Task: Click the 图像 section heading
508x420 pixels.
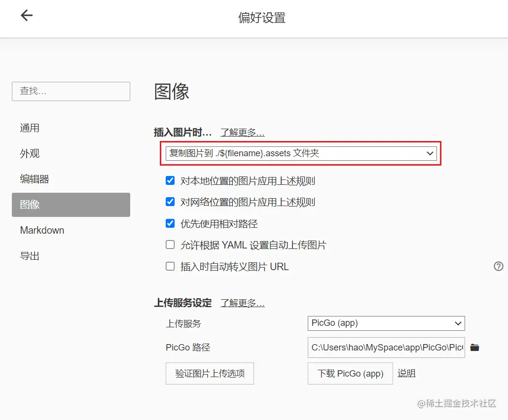Action: [171, 92]
